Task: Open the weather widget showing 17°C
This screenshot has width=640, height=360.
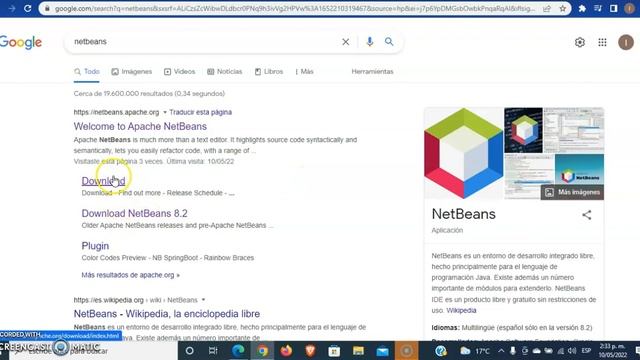Action: click(475, 351)
